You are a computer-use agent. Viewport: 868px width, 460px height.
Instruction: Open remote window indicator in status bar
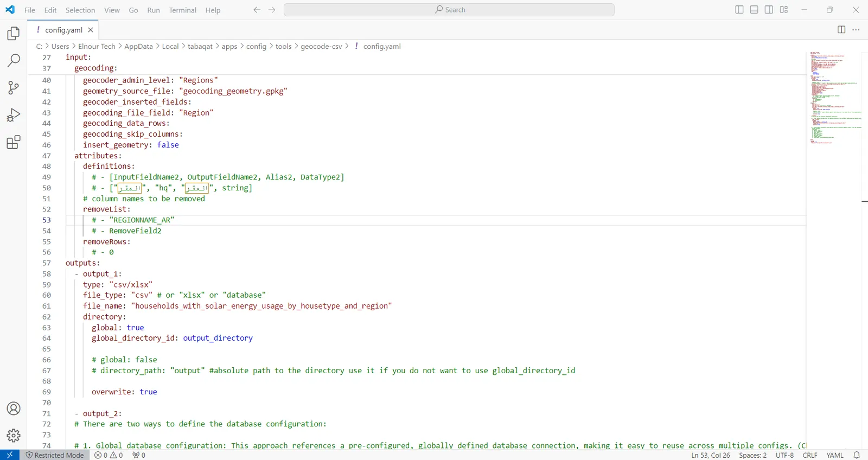click(10, 455)
